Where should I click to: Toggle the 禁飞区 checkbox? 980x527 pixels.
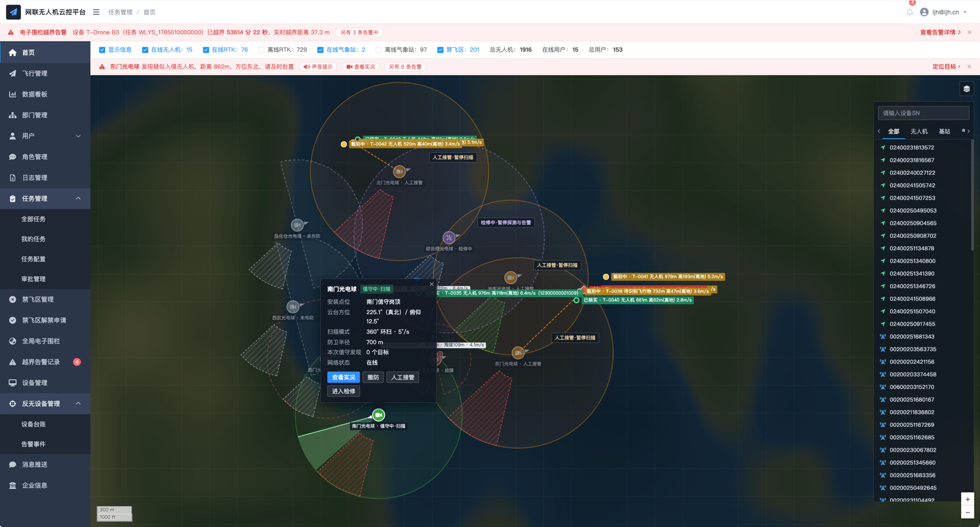point(440,50)
